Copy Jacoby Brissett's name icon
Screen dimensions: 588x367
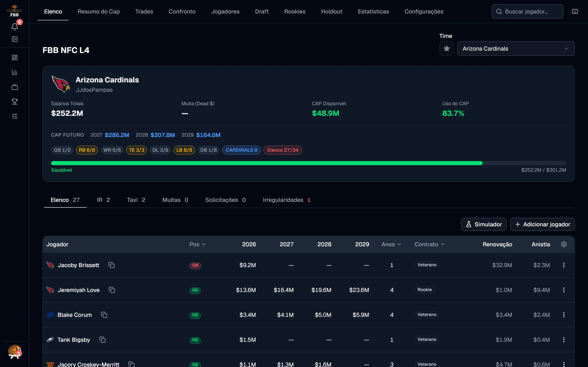[x=111, y=265]
